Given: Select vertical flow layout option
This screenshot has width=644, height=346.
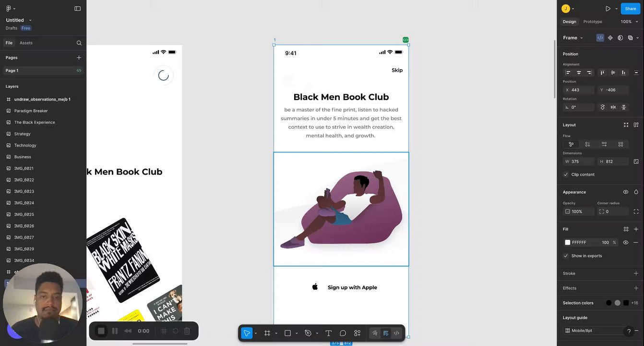Looking at the screenshot, I should click(587, 144).
